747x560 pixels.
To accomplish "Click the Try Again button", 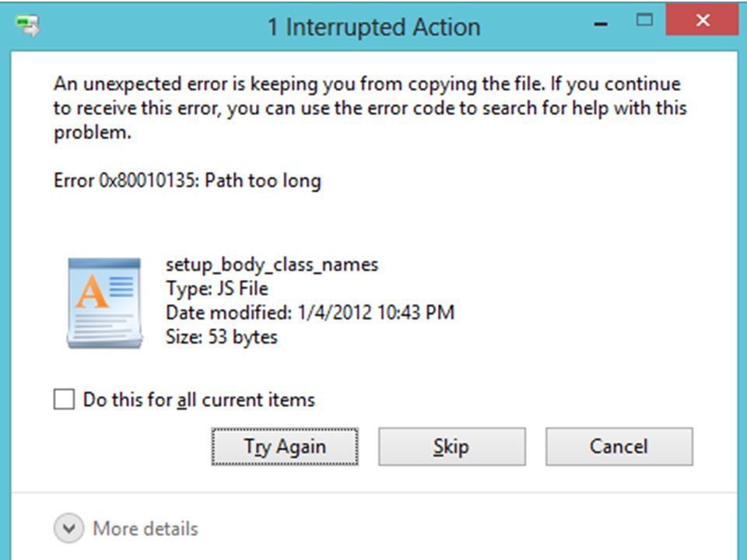I will [285, 446].
